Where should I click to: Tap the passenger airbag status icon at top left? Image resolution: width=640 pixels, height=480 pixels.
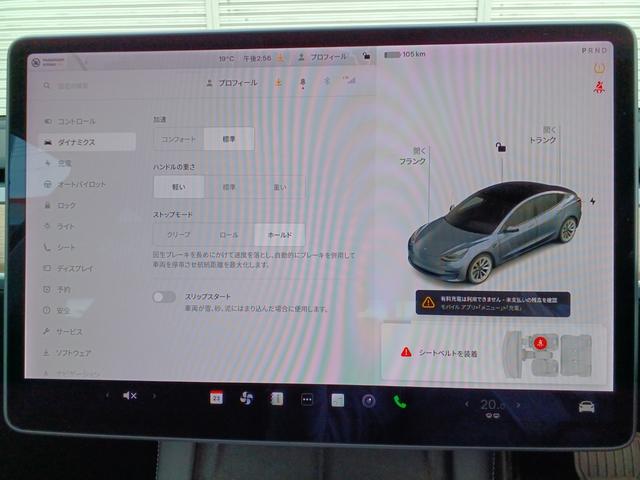(x=48, y=62)
